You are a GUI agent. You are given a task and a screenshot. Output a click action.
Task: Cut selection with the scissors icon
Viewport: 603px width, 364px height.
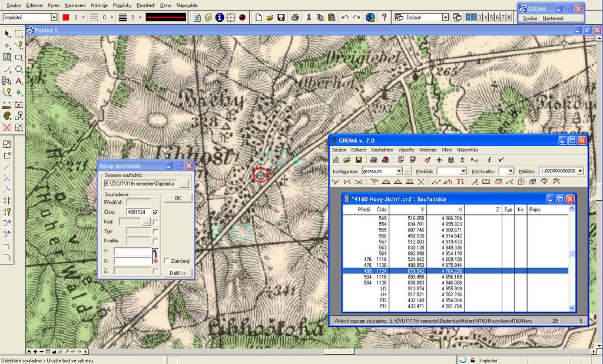tap(309, 17)
